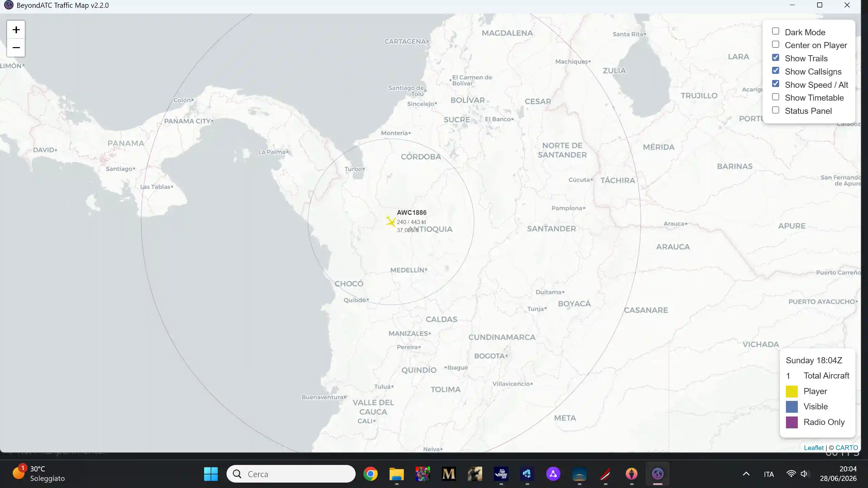Tick the Center on Player checkbox

coord(775,44)
